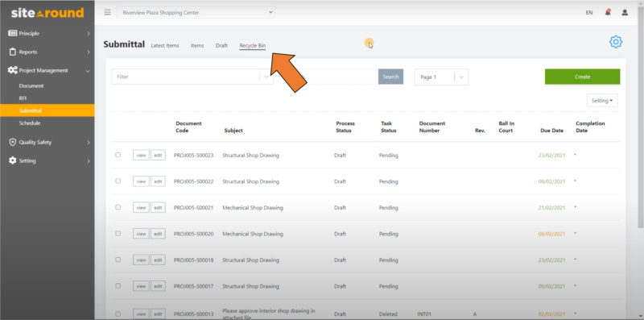Click the Reports clipboard icon
The width and height of the screenshot is (644, 320).
[13, 52]
